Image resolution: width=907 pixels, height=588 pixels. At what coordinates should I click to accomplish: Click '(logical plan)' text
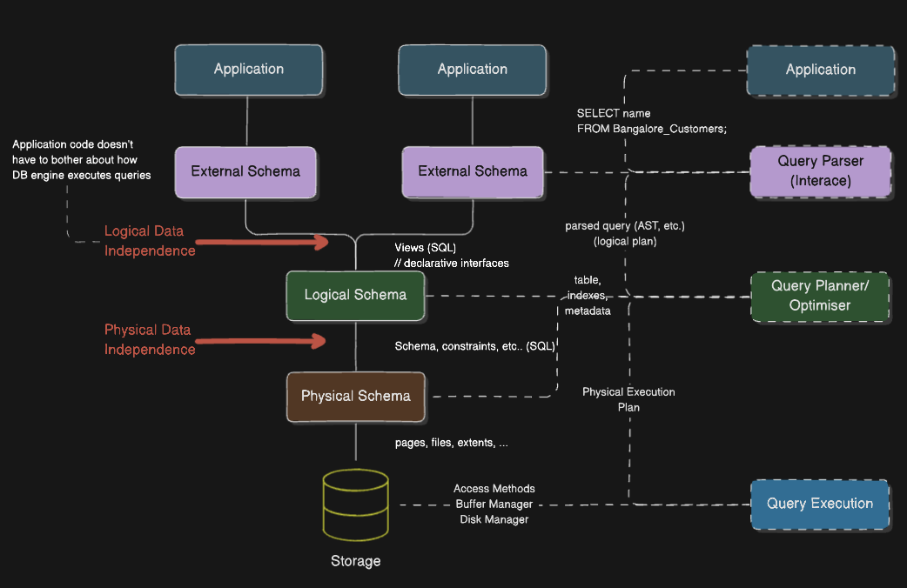point(625,241)
